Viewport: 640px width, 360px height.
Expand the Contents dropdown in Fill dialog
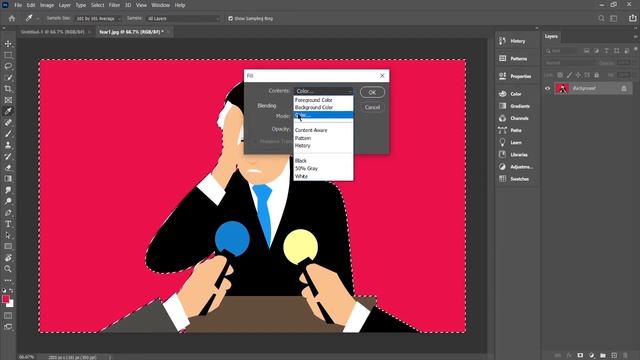[x=323, y=91]
